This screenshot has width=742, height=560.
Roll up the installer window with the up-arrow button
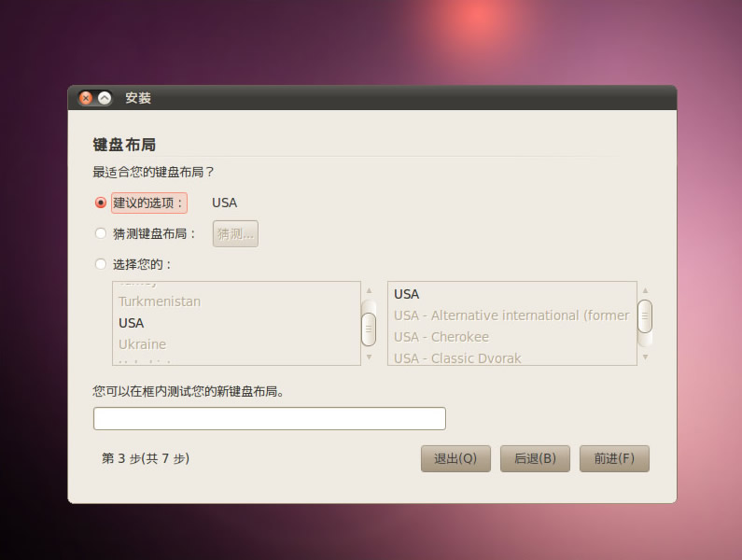[105, 98]
